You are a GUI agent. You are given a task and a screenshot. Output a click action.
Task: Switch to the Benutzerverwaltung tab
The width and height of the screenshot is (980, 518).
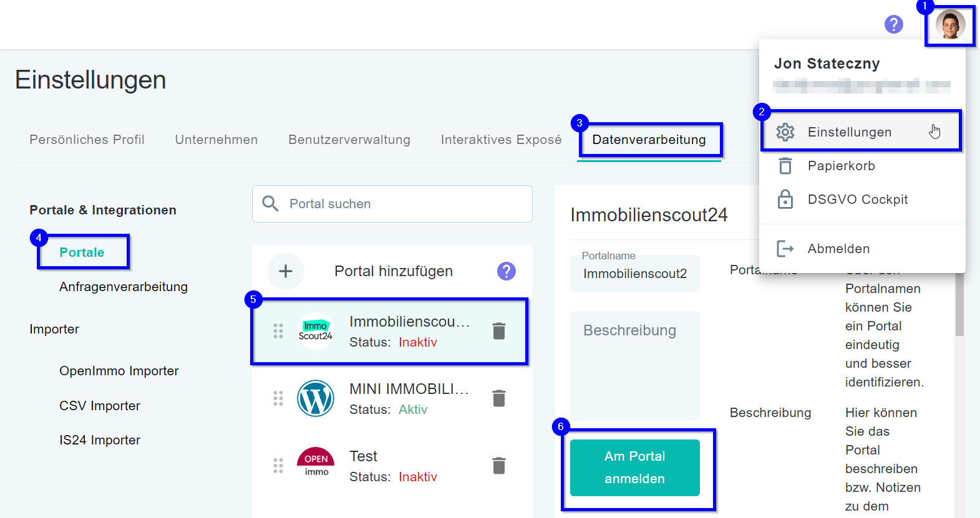[349, 140]
